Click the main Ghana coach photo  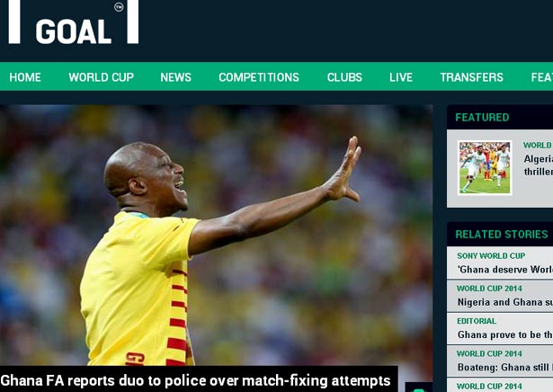[216, 236]
